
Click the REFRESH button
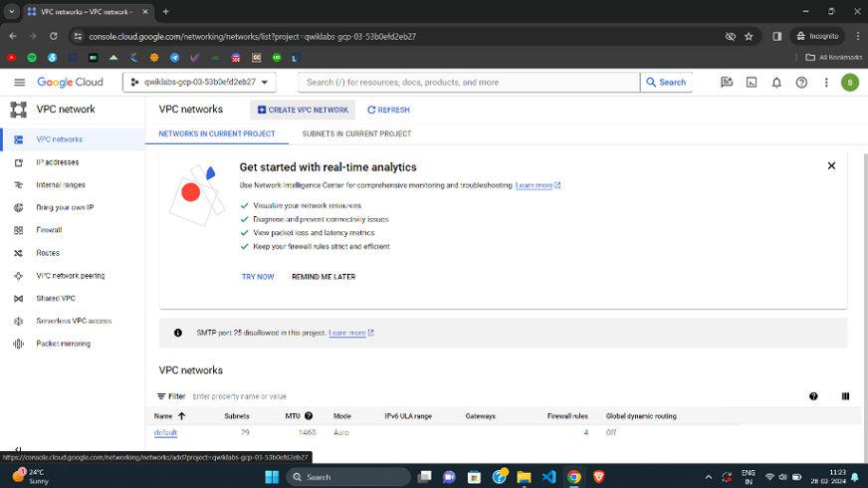[x=388, y=110]
